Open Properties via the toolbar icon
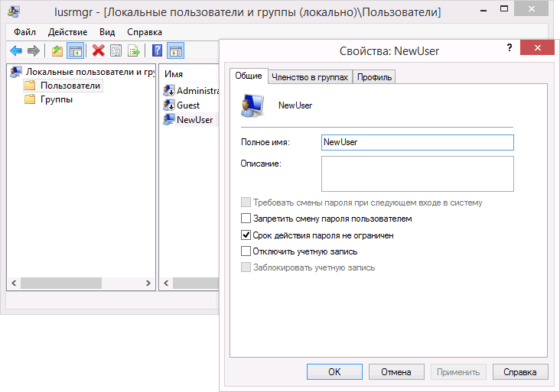 tap(116, 50)
